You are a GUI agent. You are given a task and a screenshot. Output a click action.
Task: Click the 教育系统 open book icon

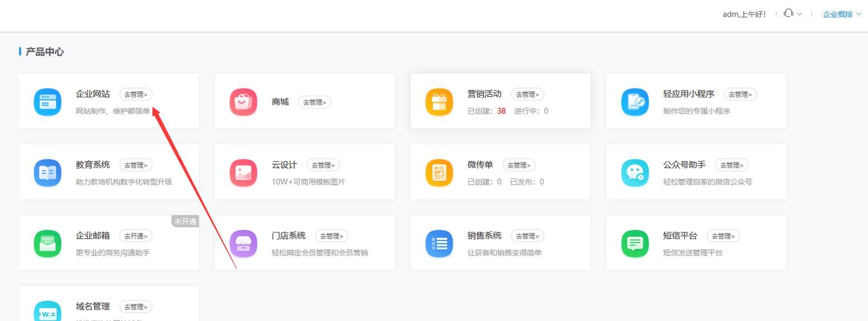(47, 172)
